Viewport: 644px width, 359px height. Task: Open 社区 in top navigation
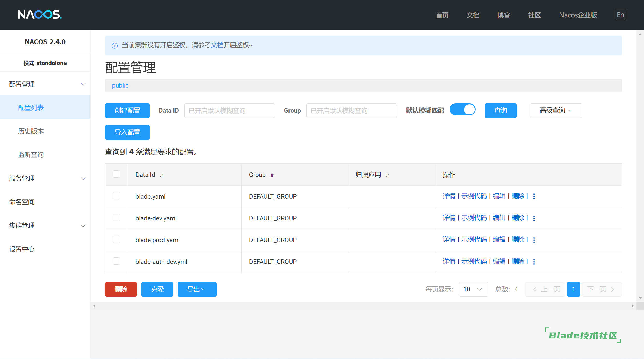[x=534, y=15]
